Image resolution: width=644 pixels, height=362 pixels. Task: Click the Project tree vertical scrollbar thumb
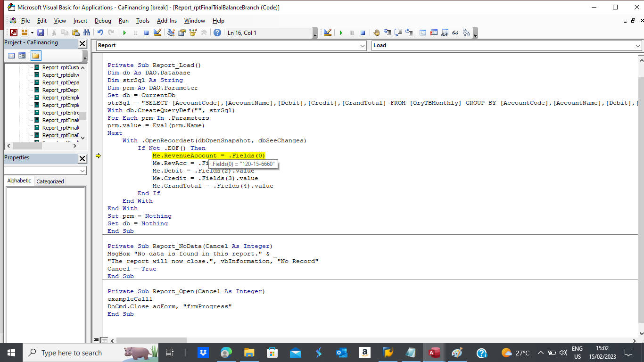[x=83, y=116]
